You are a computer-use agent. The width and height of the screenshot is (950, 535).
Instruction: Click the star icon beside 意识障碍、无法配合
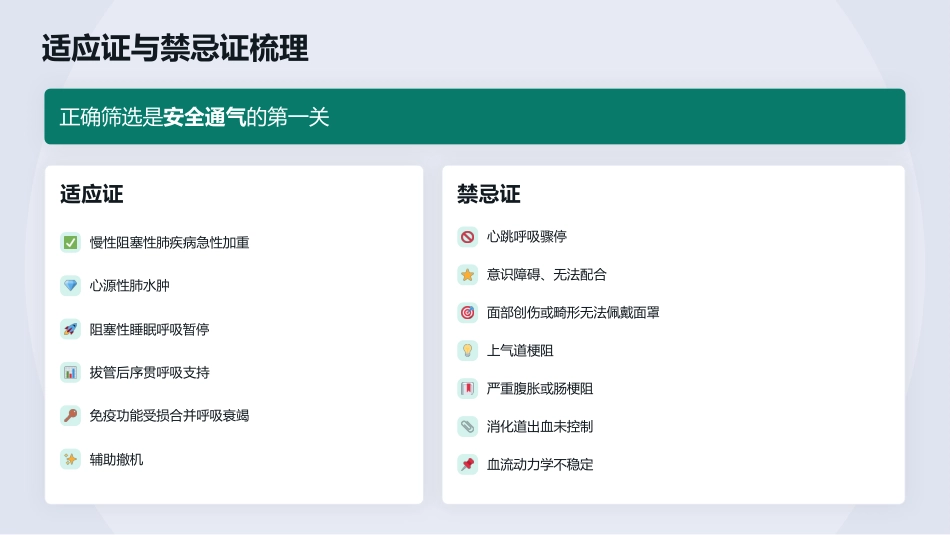click(467, 274)
